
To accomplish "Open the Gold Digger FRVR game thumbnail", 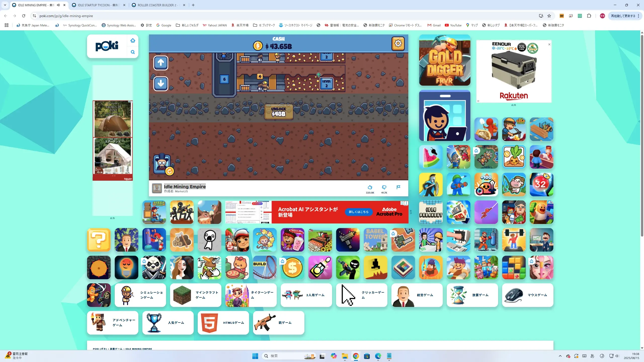I will [445, 60].
